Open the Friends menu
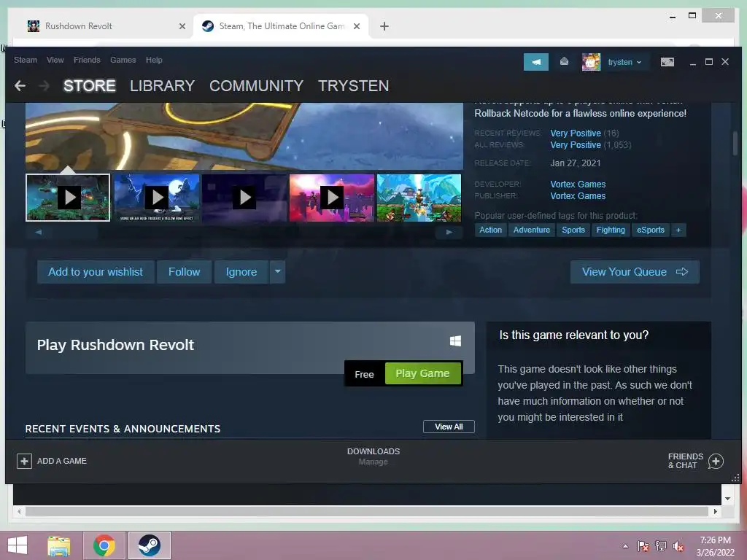 [x=87, y=60]
